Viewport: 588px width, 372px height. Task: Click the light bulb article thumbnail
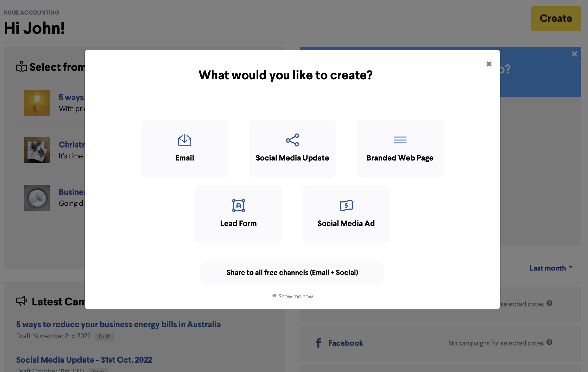(37, 103)
